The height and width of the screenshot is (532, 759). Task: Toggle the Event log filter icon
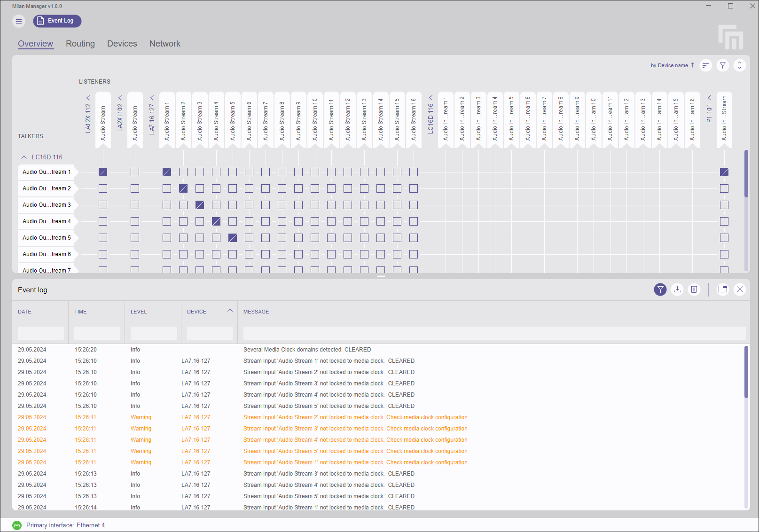tap(660, 289)
